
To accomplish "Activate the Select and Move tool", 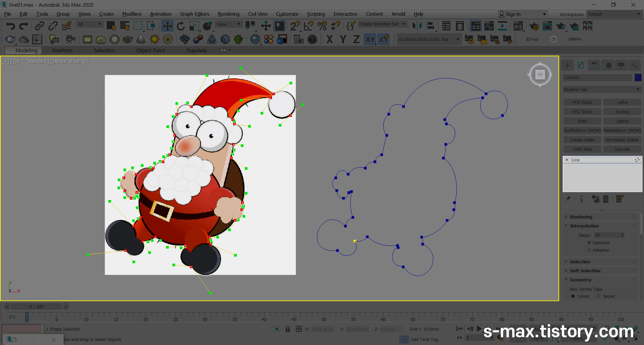I will [x=167, y=26].
